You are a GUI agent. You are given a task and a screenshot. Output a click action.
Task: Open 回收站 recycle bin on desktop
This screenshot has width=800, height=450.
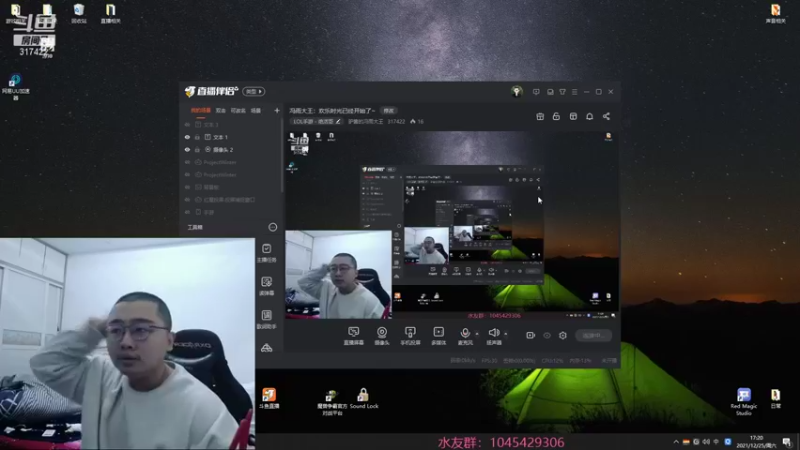pos(79,14)
